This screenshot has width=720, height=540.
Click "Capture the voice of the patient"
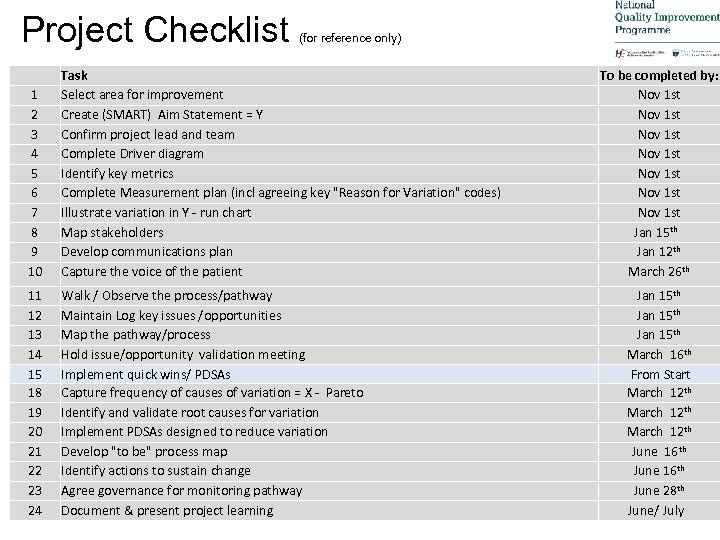point(151,271)
